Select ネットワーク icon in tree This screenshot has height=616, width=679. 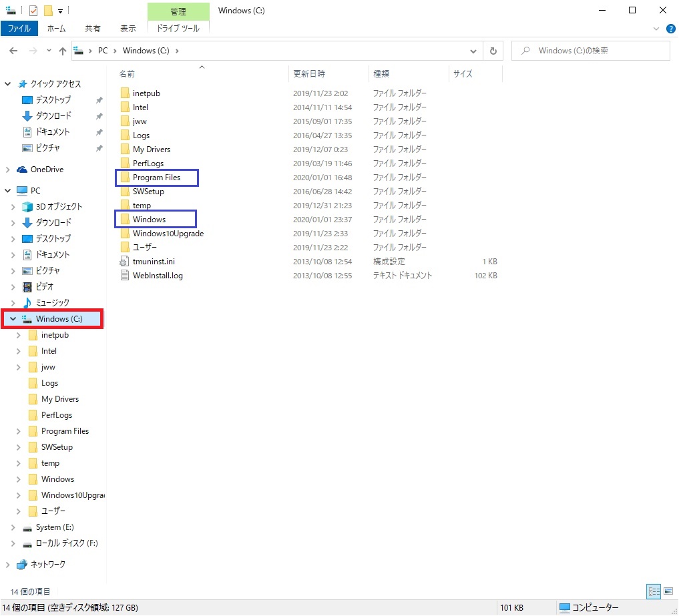coord(21,565)
